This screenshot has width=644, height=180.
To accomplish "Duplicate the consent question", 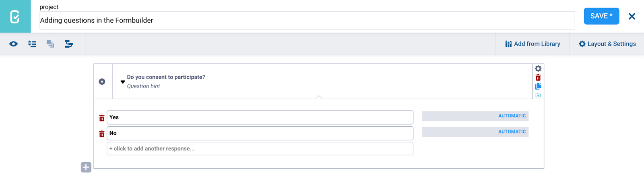I will (x=538, y=86).
